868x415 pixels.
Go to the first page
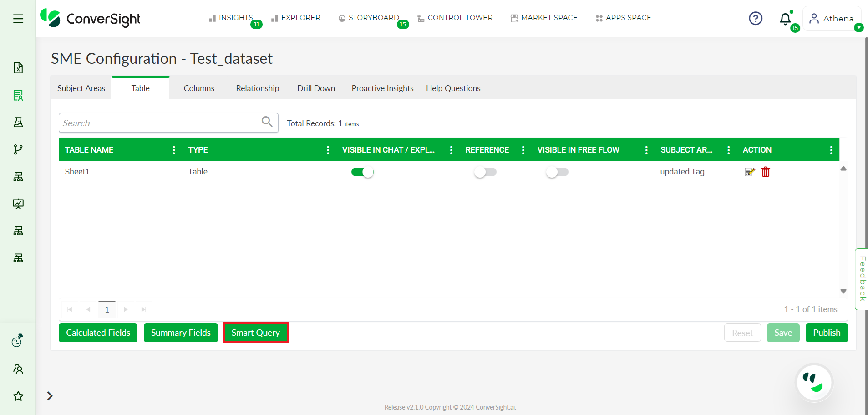(70, 309)
